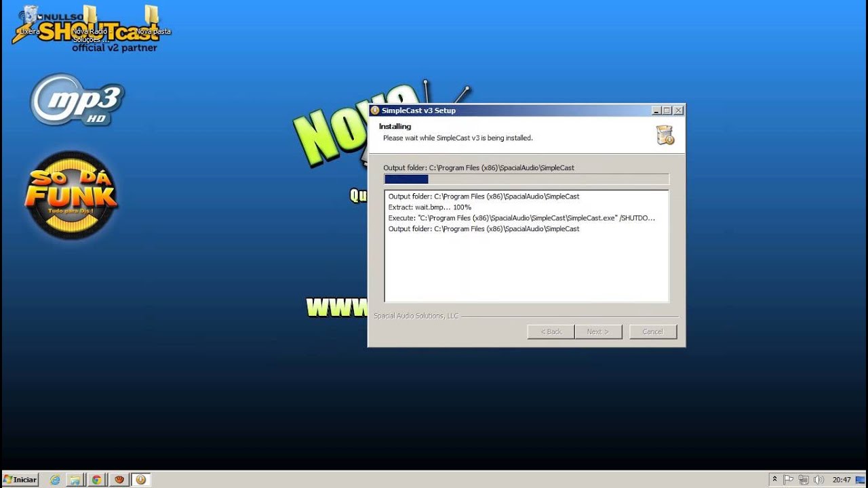This screenshot has width=868, height=488.
Task: Select the first 'Output folder' log line in the list
Action: coord(484,196)
